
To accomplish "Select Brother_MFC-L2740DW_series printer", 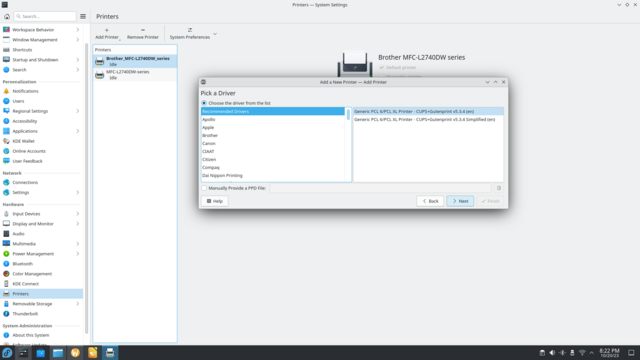I will [135, 61].
